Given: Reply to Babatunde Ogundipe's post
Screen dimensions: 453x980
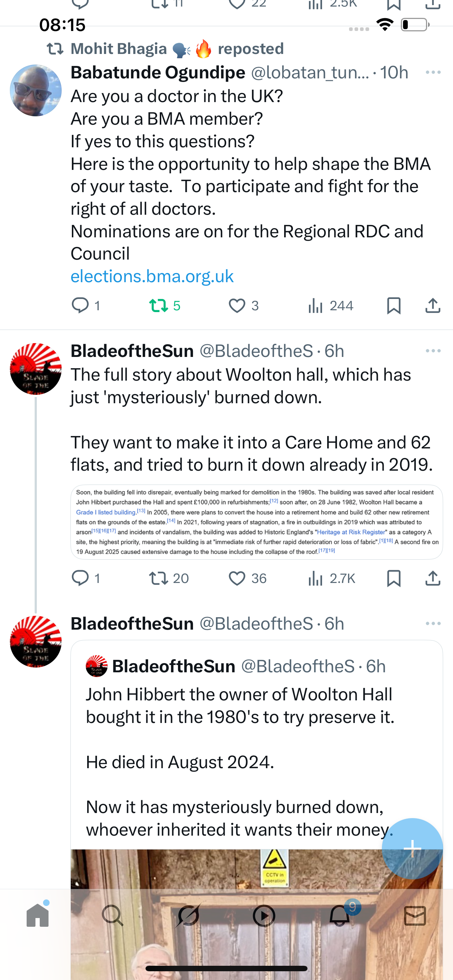Looking at the screenshot, I should click(80, 306).
